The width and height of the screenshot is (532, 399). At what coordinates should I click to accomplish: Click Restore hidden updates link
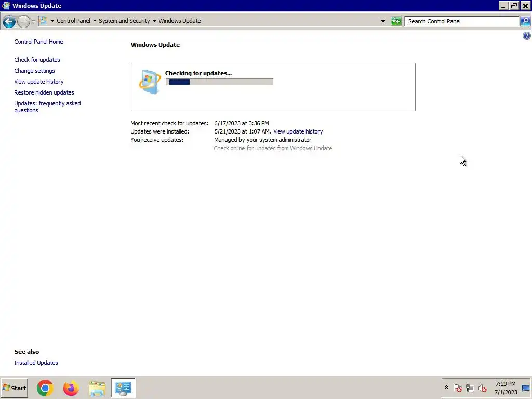click(44, 92)
